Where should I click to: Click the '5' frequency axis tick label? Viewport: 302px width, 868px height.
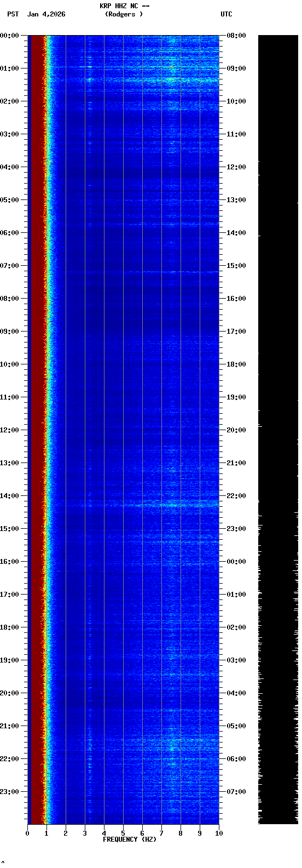[x=123, y=833]
